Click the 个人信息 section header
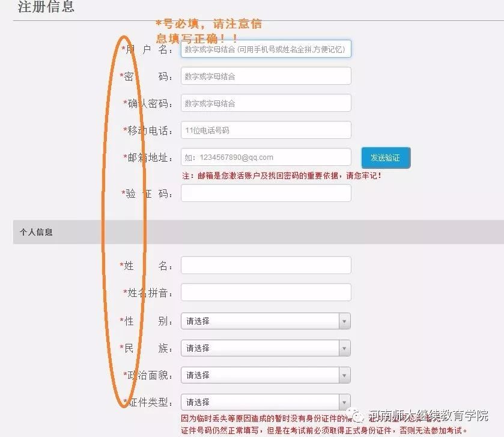 pyautogui.click(x=36, y=232)
